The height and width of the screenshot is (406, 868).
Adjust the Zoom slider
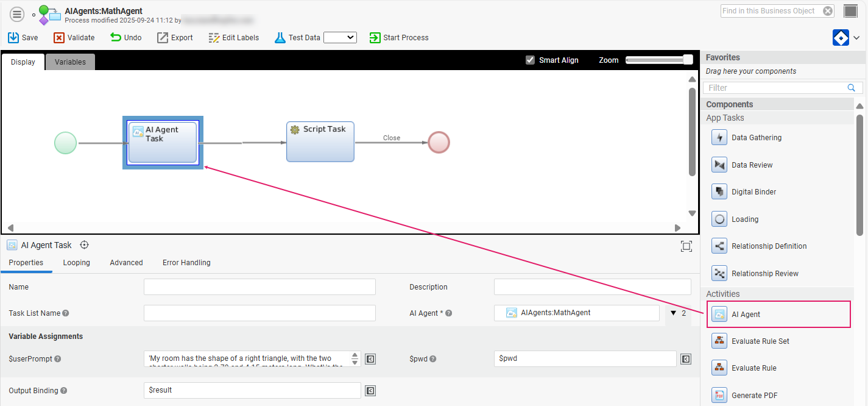pos(688,60)
